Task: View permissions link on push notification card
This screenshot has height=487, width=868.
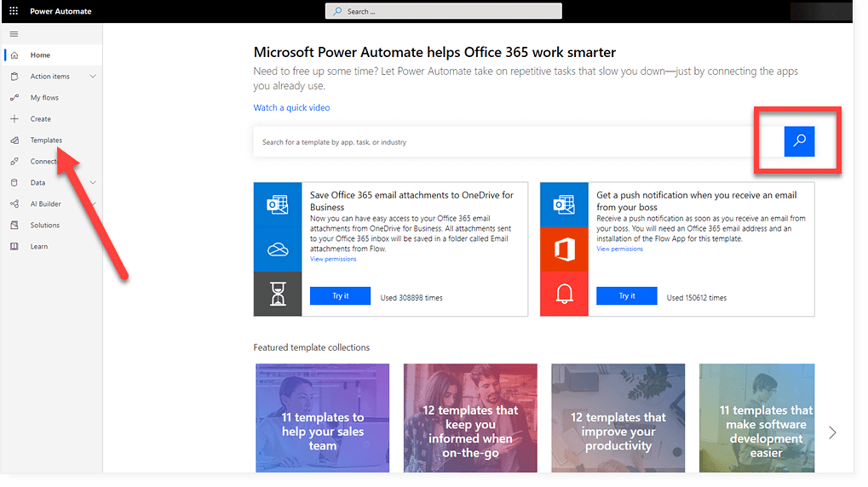Action: point(619,249)
